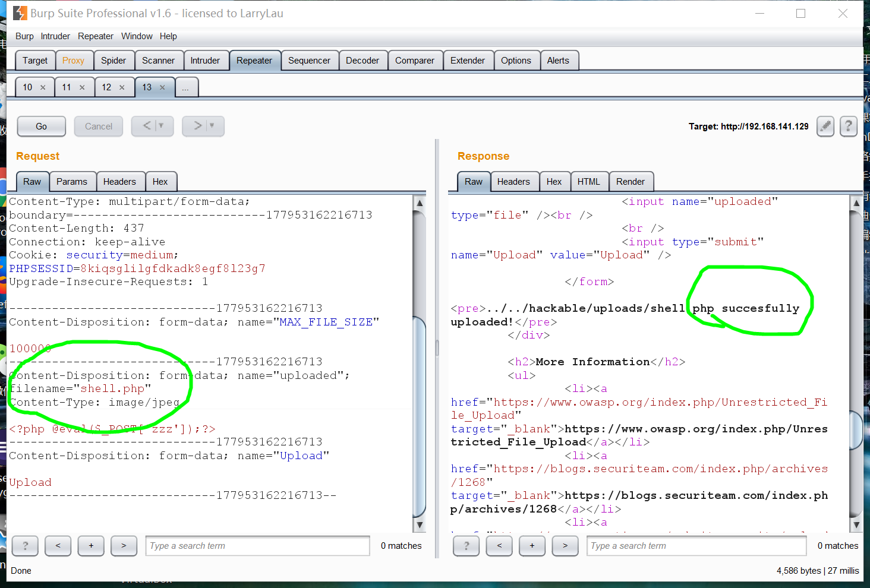Click the "4,586 bytes | 27 millis" status text
The image size is (870, 588).
818,571
